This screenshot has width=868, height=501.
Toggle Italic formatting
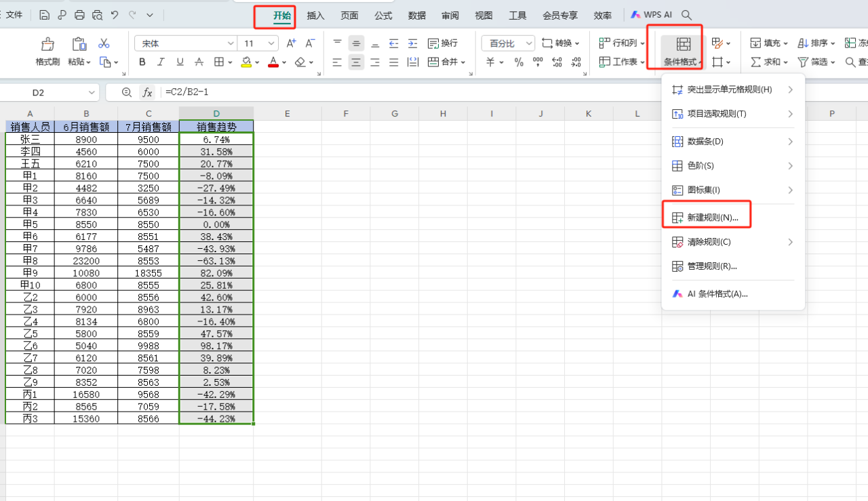point(161,62)
